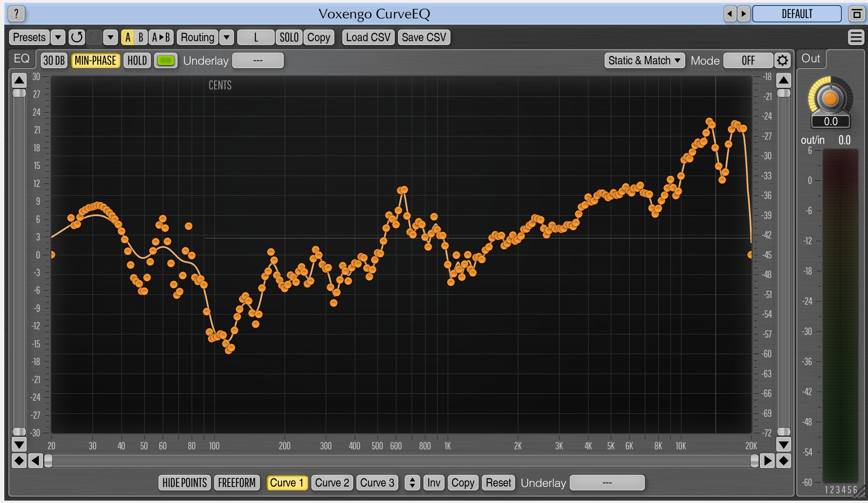Image resolution: width=868 pixels, height=503 pixels.
Task: Open the Presets dropdown arrow
Action: click(x=58, y=37)
